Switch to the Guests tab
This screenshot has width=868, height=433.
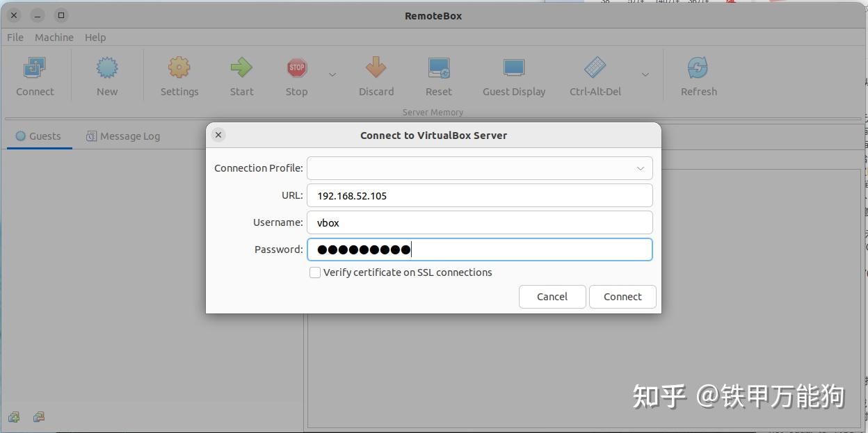pyautogui.click(x=39, y=136)
